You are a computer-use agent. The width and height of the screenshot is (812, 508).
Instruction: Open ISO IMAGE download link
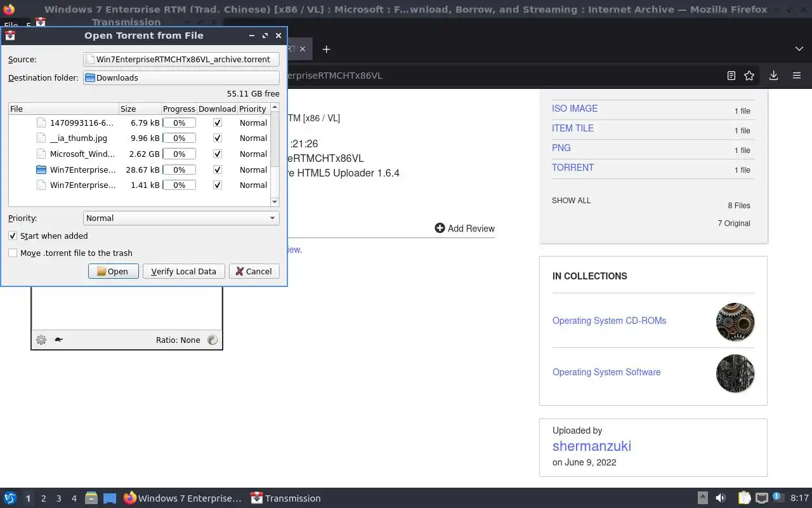pos(575,109)
